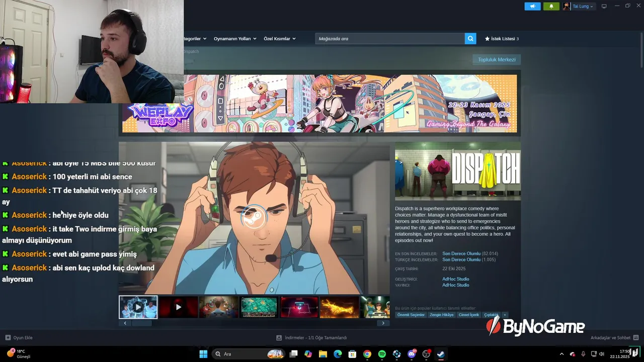
Task: Open Spotify from the taskbar
Action: [x=382, y=354]
